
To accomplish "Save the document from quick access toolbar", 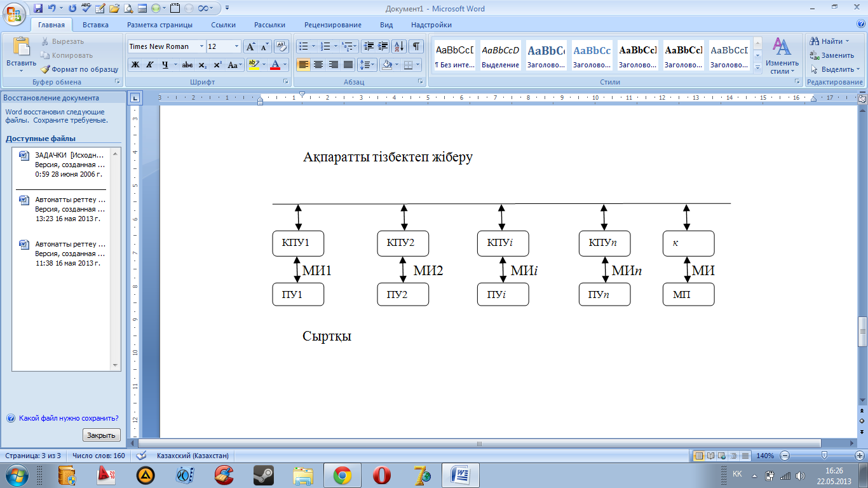I will tap(38, 8).
